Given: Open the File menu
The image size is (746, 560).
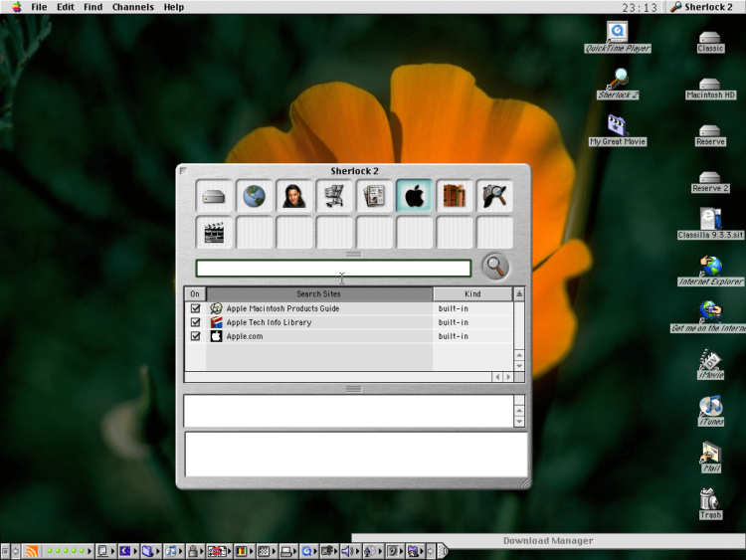Looking at the screenshot, I should coord(39,7).
